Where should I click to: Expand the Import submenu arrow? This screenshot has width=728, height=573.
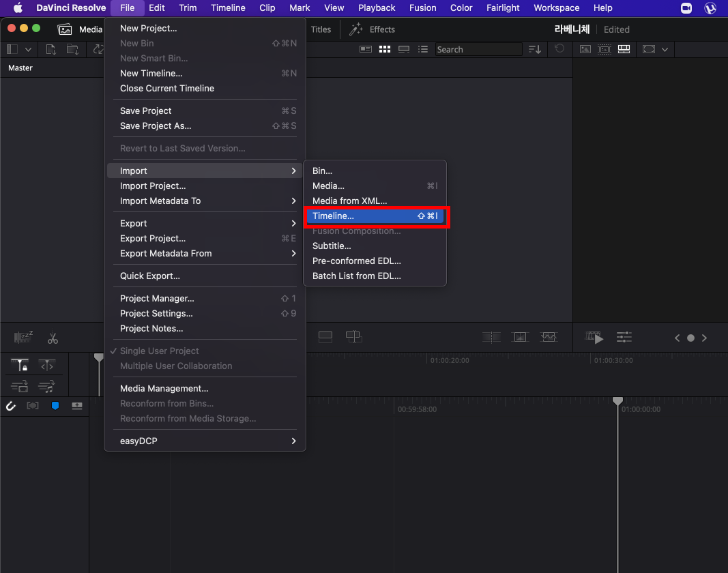point(293,171)
